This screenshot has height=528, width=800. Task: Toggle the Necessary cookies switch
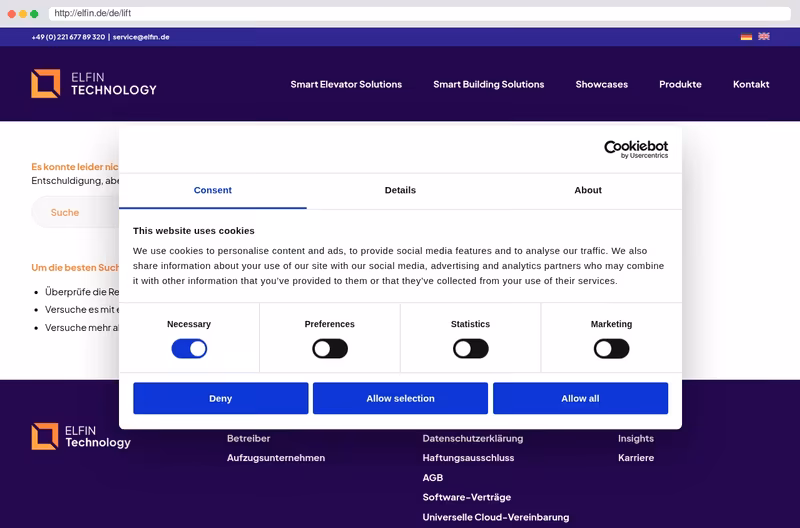(189, 349)
